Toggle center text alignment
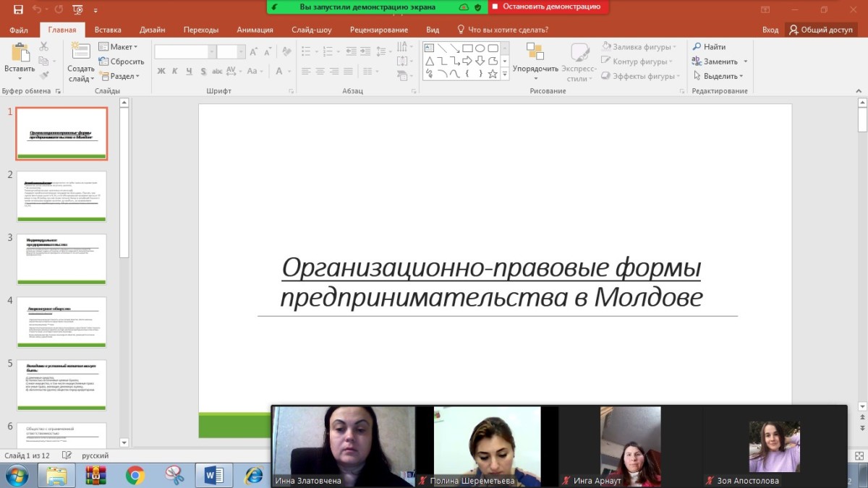Image resolution: width=868 pixels, height=488 pixels. click(320, 71)
